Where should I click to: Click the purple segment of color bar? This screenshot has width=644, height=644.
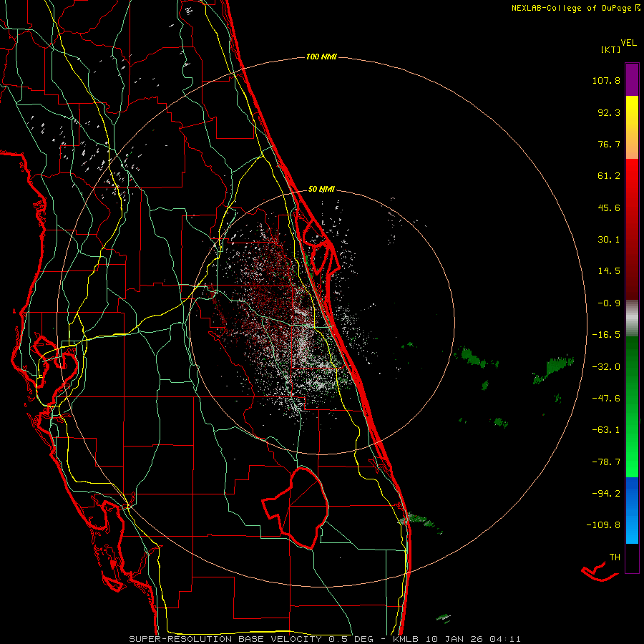pos(632,79)
